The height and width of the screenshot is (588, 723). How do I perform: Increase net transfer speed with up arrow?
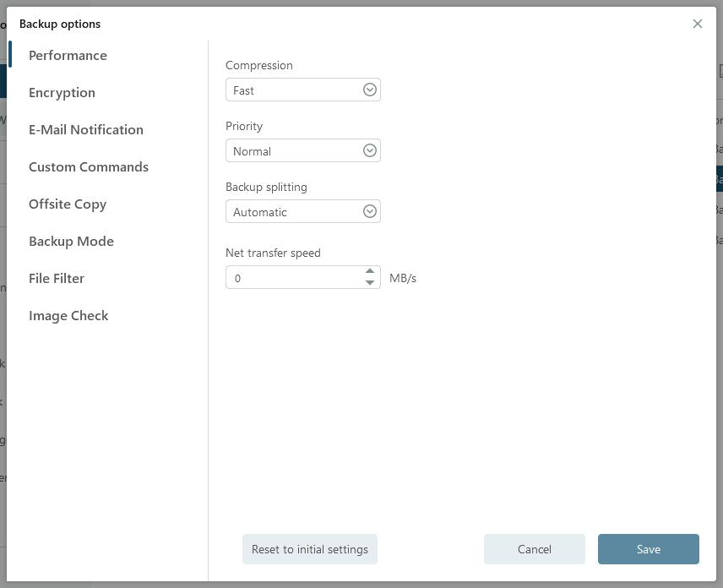[370, 271]
